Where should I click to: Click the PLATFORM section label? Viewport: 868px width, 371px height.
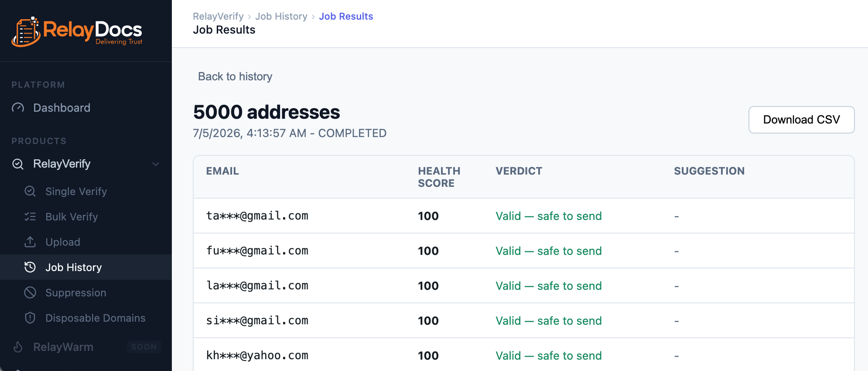pyautogui.click(x=38, y=85)
